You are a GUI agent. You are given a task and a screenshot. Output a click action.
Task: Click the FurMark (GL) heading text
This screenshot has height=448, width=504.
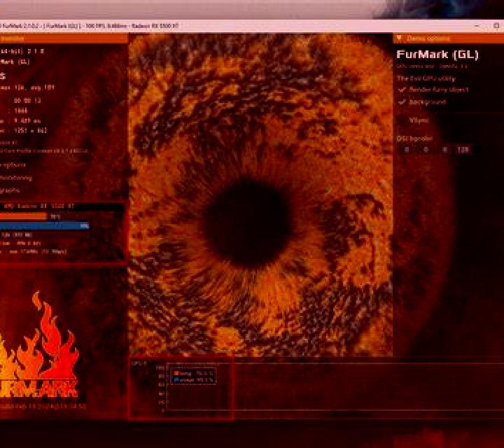pyautogui.click(x=437, y=55)
